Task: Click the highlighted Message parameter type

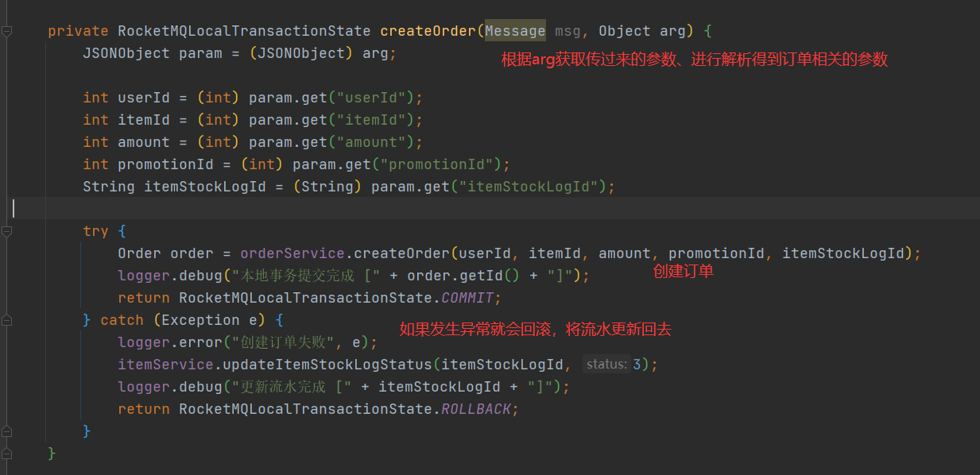Action: coord(515,31)
